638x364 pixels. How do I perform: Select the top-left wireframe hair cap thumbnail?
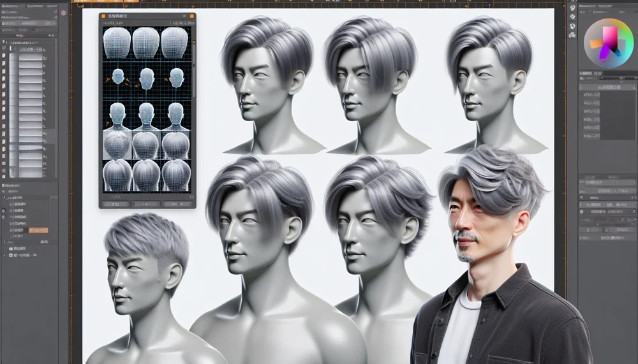tap(117, 42)
